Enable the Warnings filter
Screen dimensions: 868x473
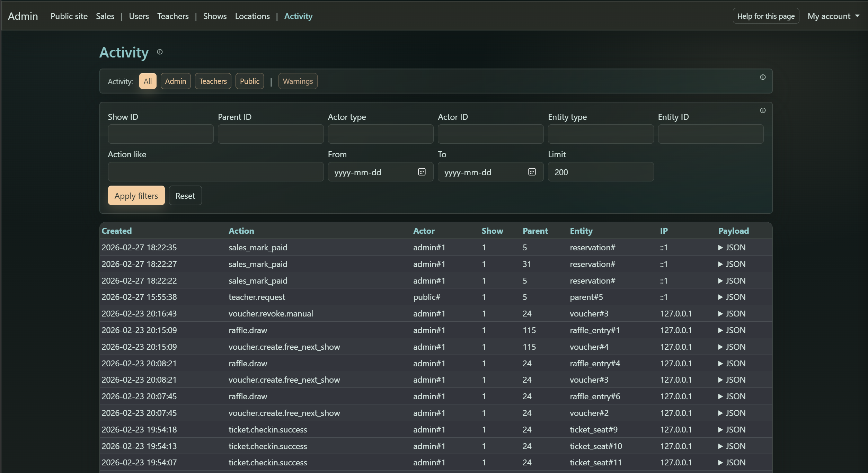(x=298, y=81)
